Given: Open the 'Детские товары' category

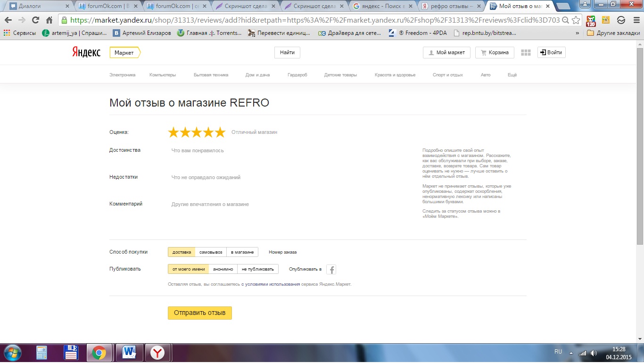Looking at the screenshot, I should 340,75.
